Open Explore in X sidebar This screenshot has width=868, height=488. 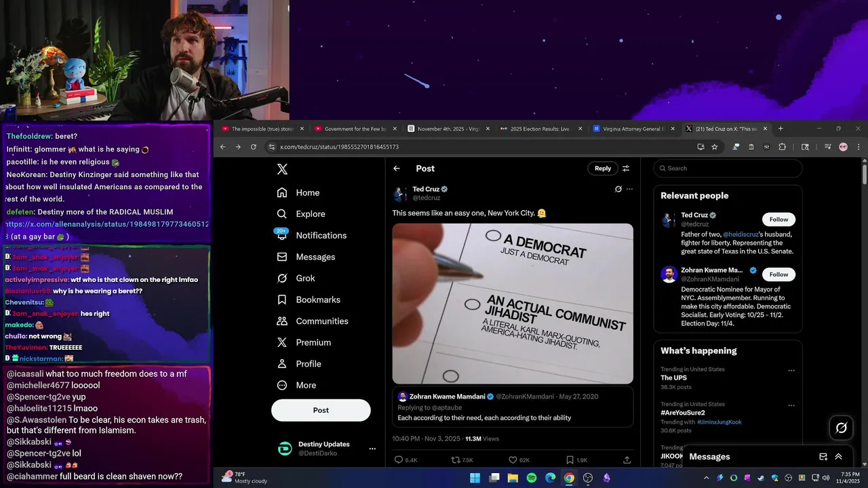click(301, 213)
